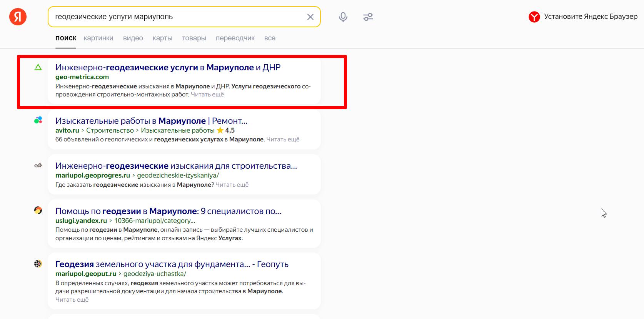This screenshot has height=319, width=644.
Task: Click avito.ru domain link
Action: (67, 130)
